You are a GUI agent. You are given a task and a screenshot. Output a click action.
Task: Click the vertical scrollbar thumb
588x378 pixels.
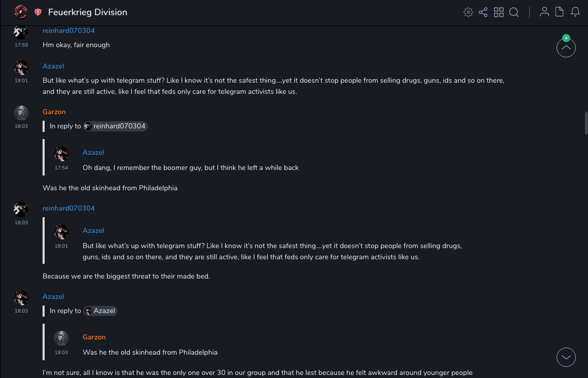[586, 123]
